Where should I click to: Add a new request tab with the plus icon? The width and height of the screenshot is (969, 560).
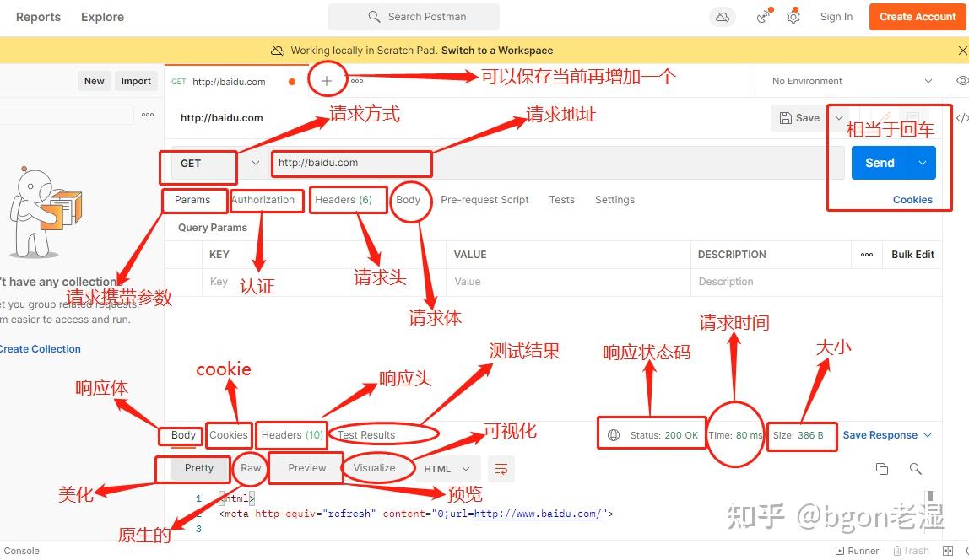327,80
